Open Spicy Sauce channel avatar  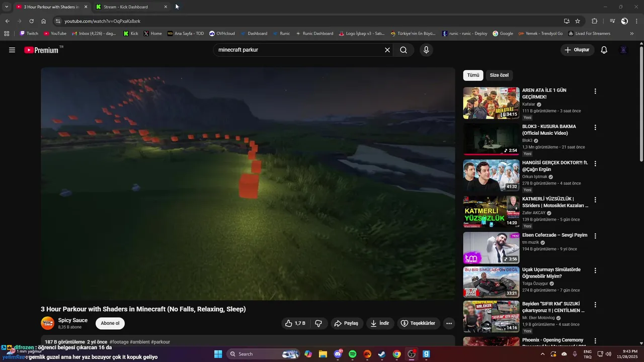tap(48, 323)
